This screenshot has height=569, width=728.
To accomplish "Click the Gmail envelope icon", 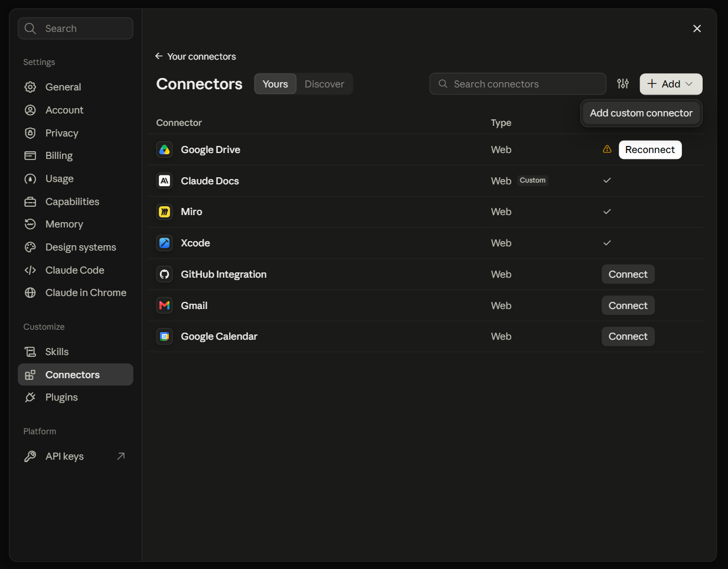I will coord(165,305).
